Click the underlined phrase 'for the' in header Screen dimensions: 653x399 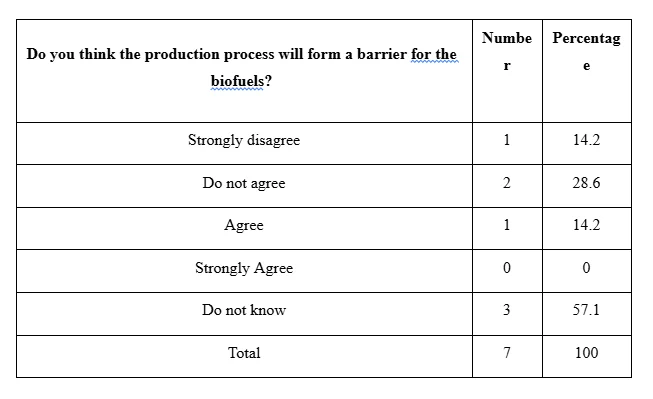434,54
